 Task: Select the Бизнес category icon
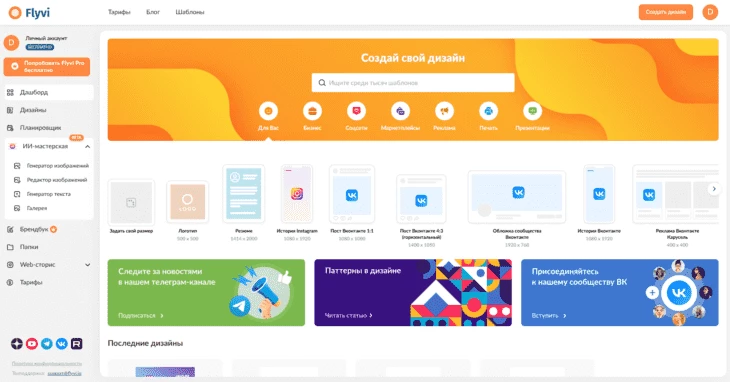312,111
